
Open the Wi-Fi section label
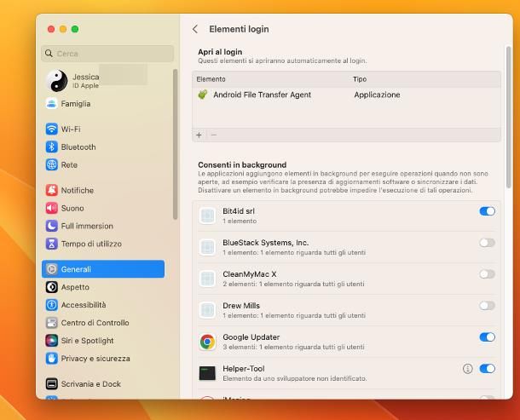[x=71, y=129]
